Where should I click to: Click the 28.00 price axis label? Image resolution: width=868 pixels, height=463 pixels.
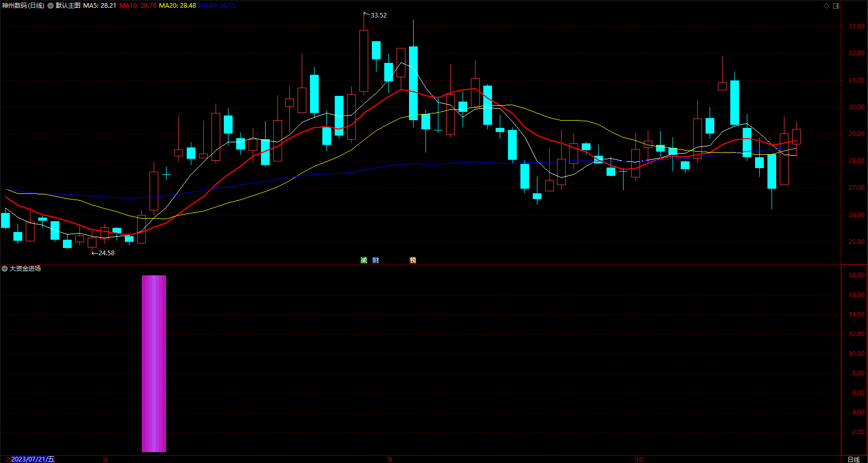coord(856,161)
